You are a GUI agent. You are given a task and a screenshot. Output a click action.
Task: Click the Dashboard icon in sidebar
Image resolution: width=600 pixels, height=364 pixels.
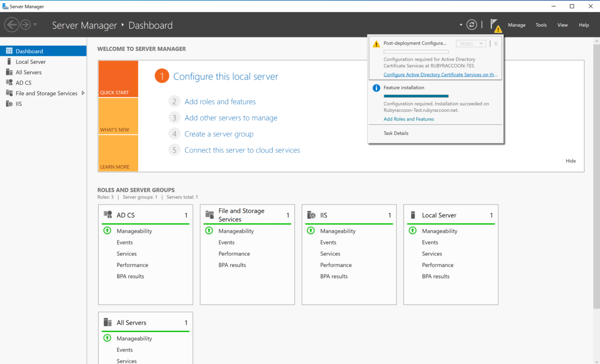9,51
